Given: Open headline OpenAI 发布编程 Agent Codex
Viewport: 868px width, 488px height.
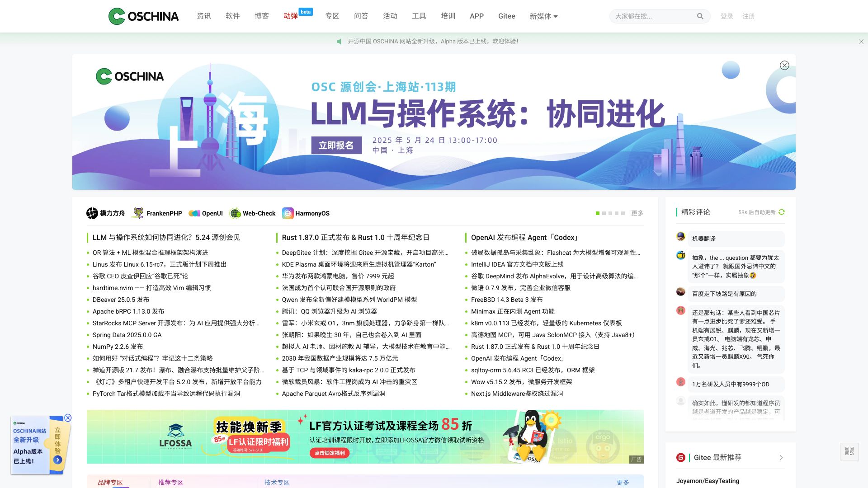Looking at the screenshot, I should (x=525, y=238).
